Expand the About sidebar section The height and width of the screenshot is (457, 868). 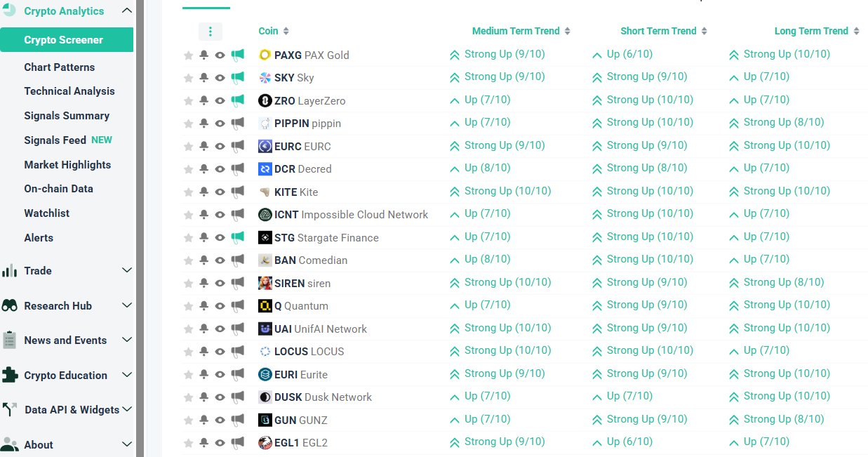[127, 444]
